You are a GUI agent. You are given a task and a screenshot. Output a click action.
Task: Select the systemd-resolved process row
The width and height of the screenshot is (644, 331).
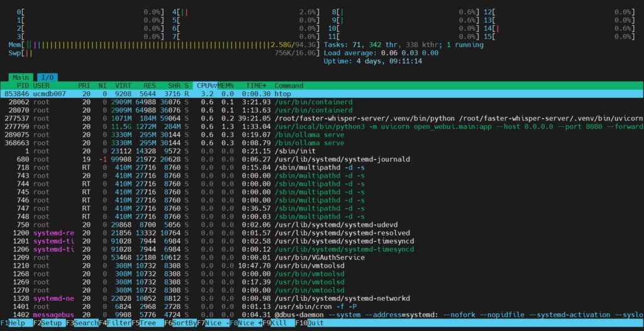pos(322,233)
